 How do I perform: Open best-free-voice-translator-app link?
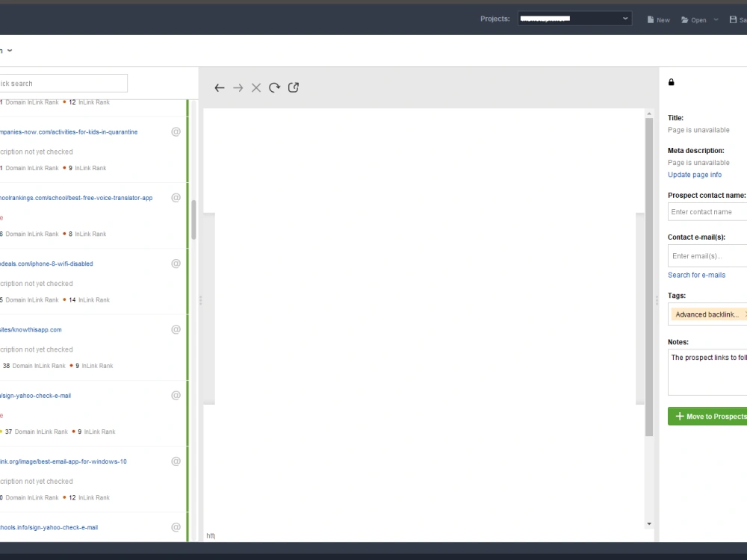(76, 198)
